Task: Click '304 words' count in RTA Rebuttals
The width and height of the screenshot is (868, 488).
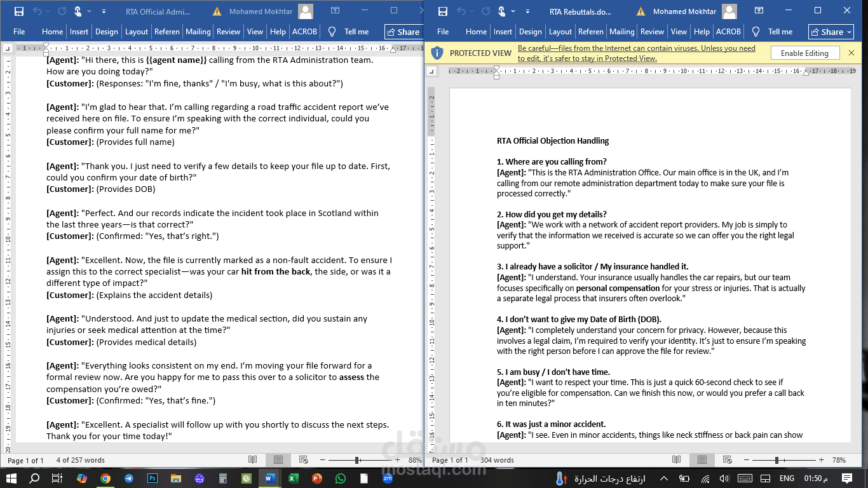Action: click(x=498, y=460)
